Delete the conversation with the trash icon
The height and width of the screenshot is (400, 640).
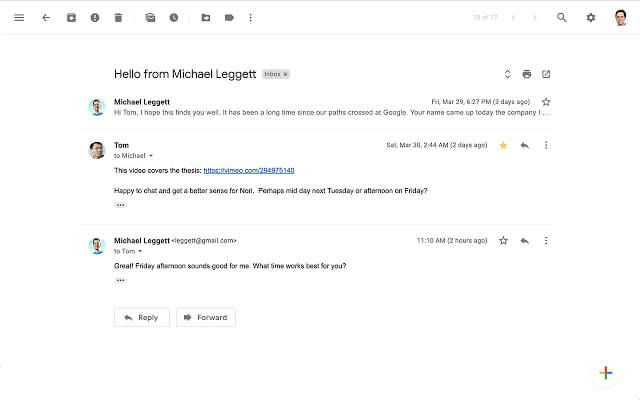[118, 18]
